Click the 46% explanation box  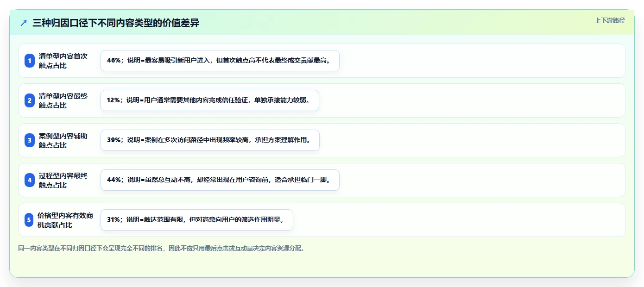click(x=220, y=61)
